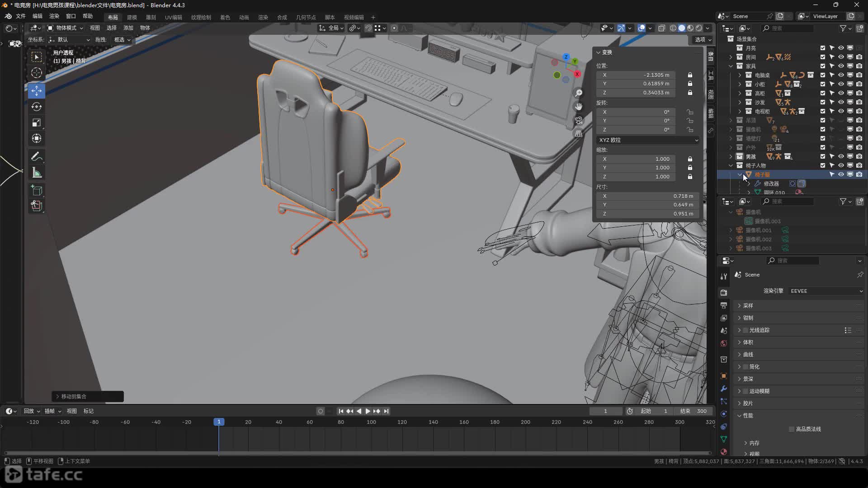Select the Measure tool
This screenshot has width=868, height=488.
[37, 173]
